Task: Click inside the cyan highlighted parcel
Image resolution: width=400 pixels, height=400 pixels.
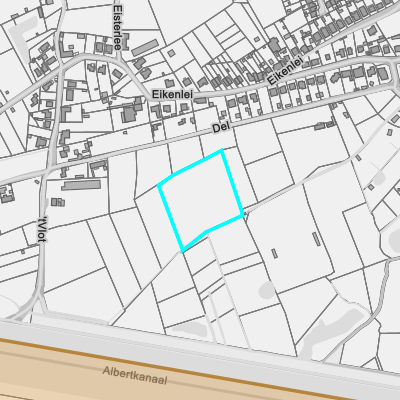Action: click(201, 198)
